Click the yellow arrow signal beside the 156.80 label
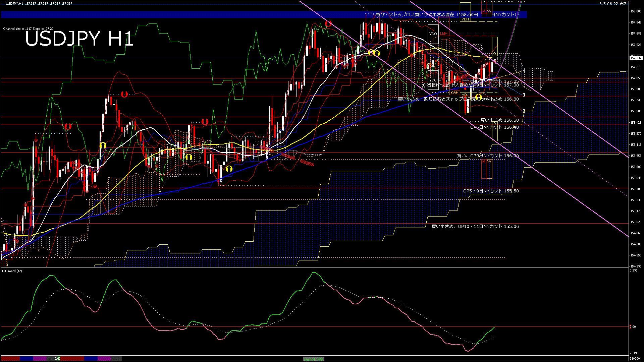 click(478, 98)
